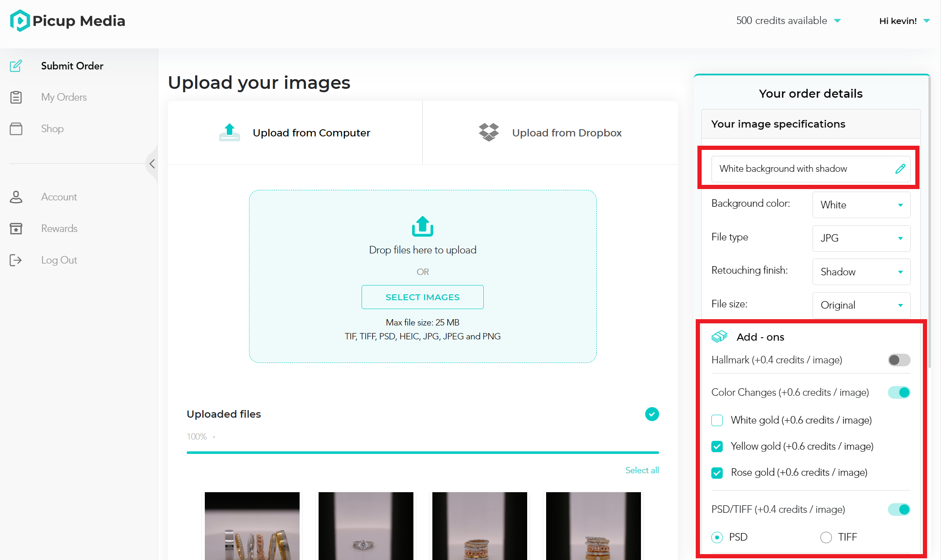
Task: Open Account settings
Action: (x=59, y=197)
